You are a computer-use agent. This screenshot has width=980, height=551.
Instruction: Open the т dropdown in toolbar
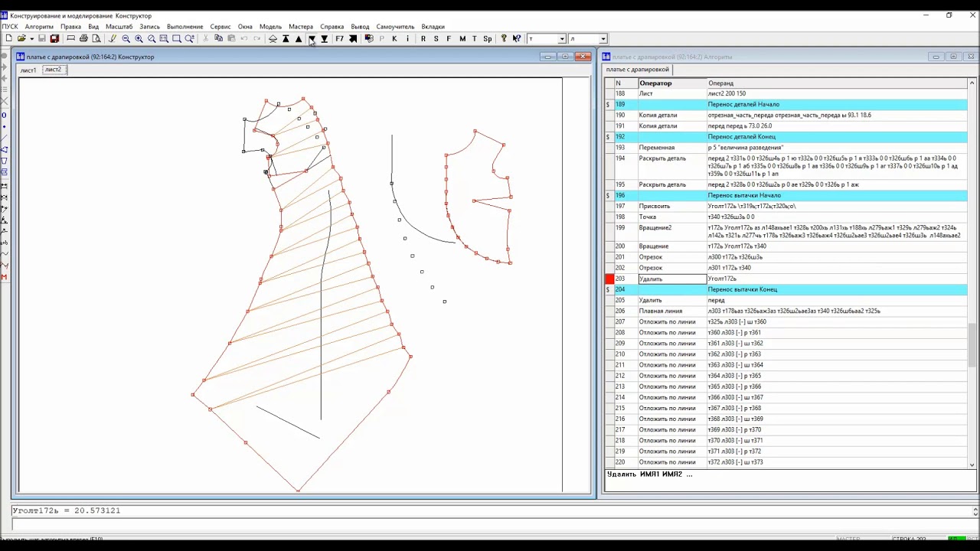562,38
